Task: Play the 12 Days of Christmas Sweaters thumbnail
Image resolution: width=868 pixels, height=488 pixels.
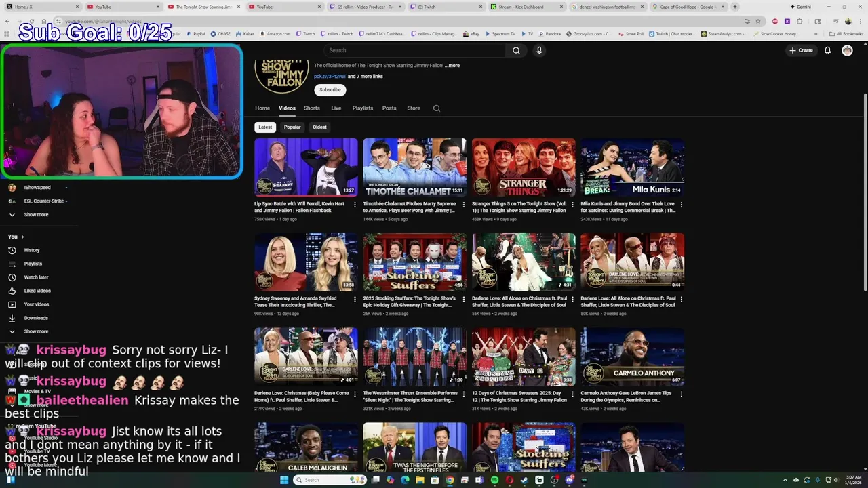Action: 524,357
